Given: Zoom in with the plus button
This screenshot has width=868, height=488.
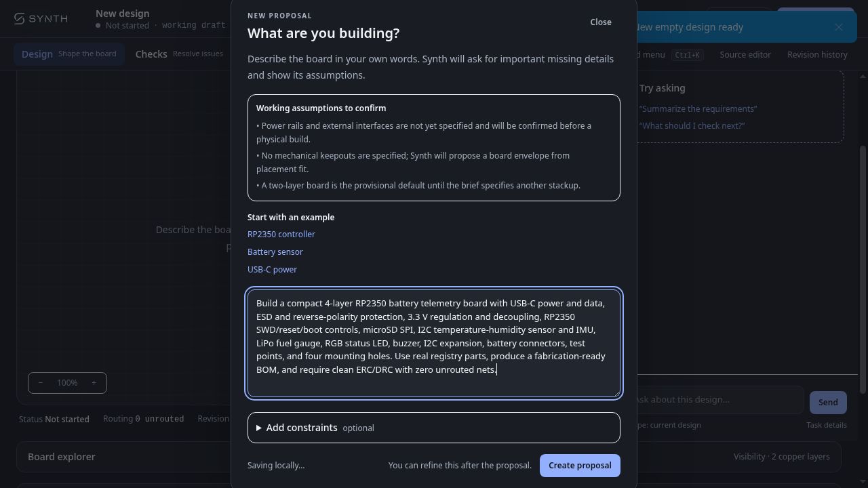Looking at the screenshot, I should click(94, 383).
